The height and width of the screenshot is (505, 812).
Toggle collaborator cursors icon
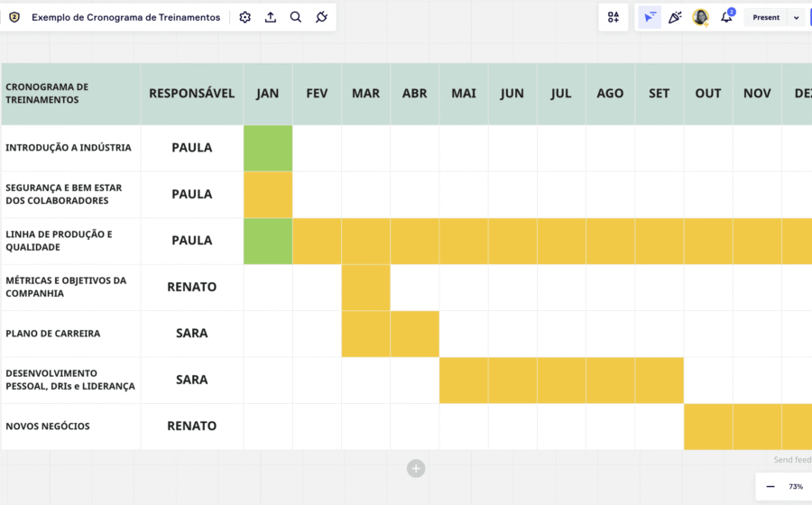tap(650, 17)
